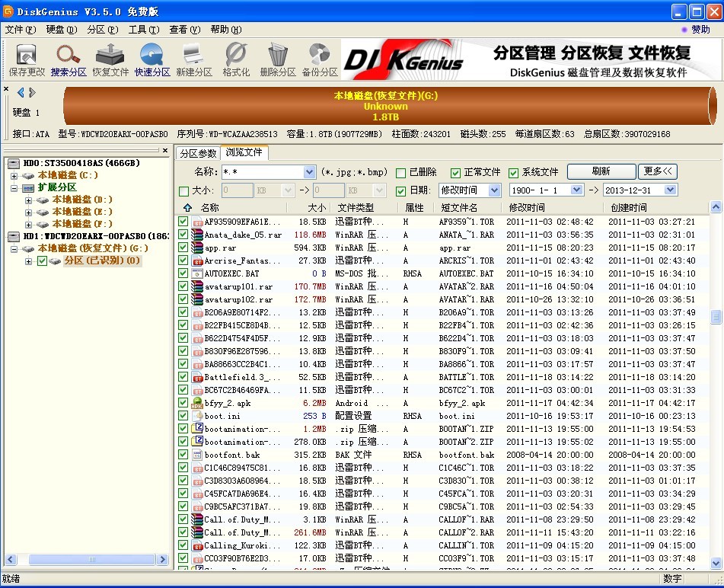The image size is (724, 588).
Task: Click the HD1:WDCWD20EARX disk icon in tree
Action: click(x=14, y=236)
